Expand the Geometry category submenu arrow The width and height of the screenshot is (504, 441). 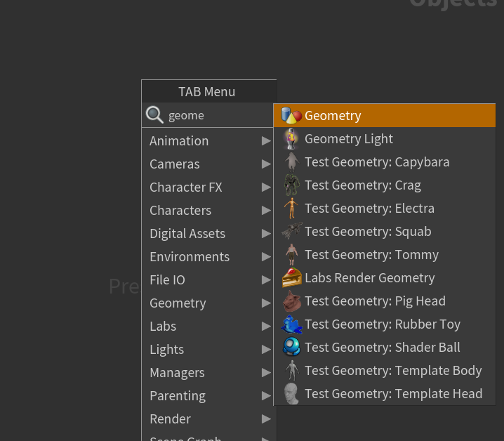click(266, 303)
